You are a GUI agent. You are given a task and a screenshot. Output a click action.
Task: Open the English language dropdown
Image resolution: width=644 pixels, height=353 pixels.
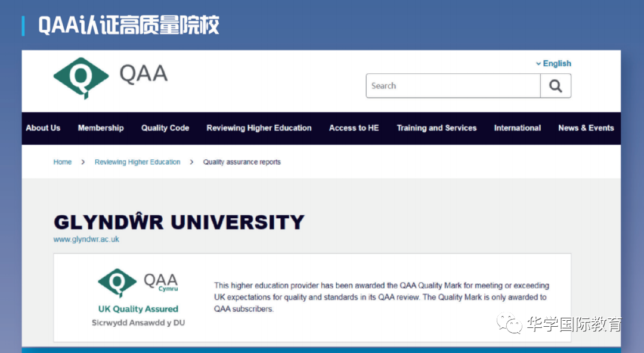coord(553,63)
